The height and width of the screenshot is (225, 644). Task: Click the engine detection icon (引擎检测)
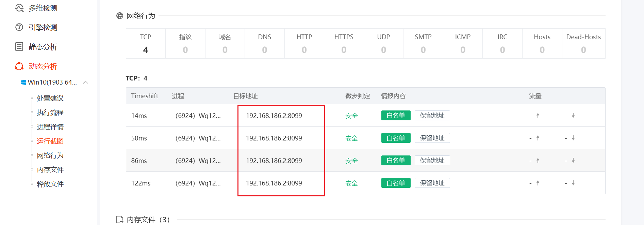(x=19, y=27)
